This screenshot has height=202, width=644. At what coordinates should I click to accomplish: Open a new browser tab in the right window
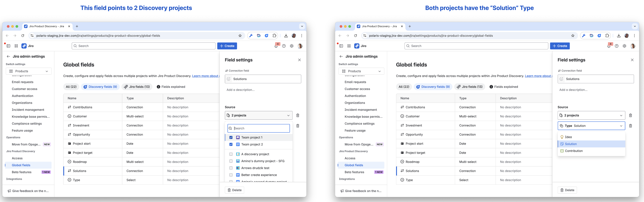[x=410, y=26]
